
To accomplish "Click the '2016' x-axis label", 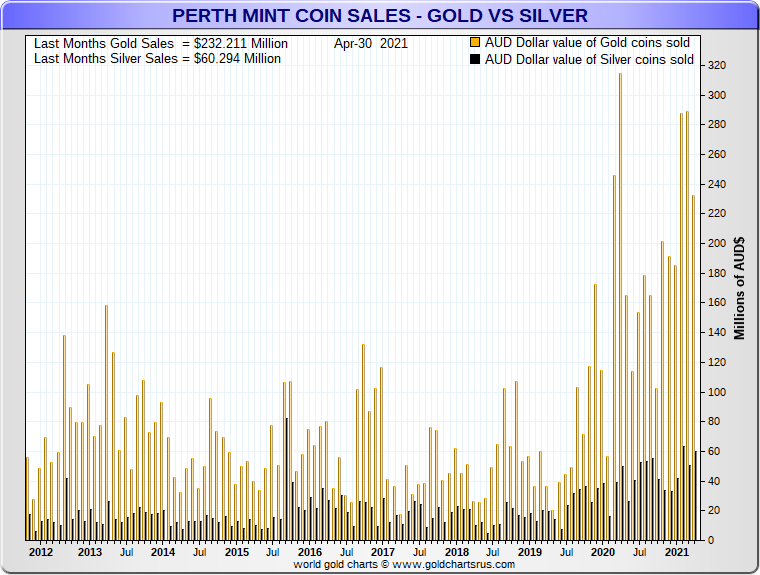I will pyautogui.click(x=310, y=552).
